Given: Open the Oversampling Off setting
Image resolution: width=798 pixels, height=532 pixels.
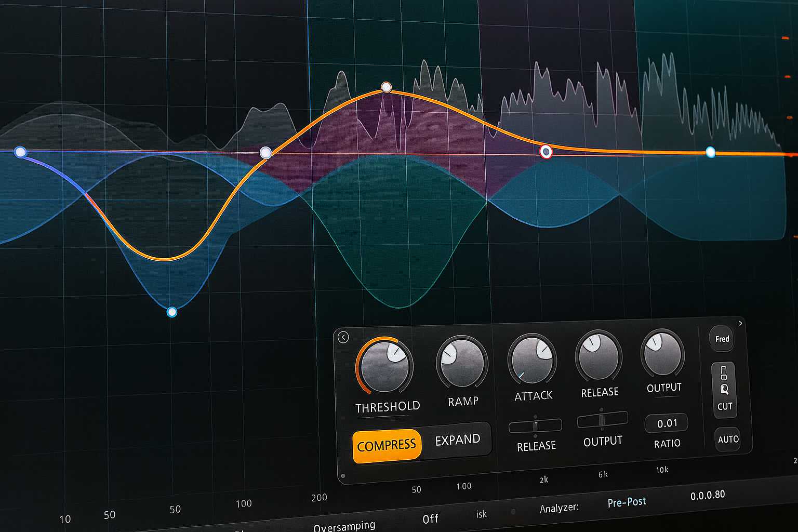Looking at the screenshot, I should click(430, 518).
